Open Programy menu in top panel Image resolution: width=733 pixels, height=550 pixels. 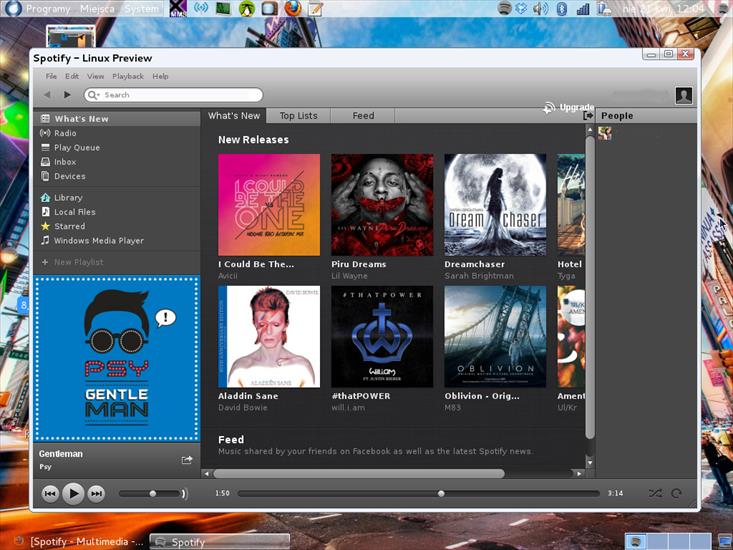(48, 9)
